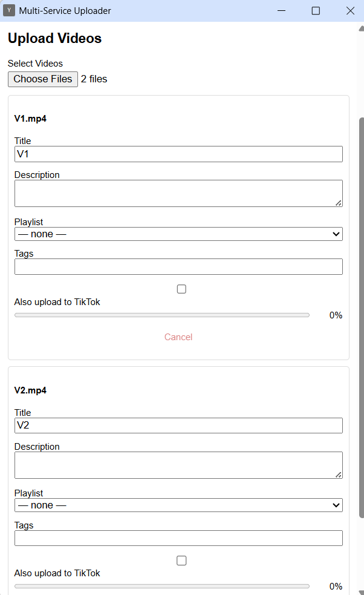Click the Tags field for V2.mp4
Viewport: 364px width, 595px height.
click(178, 538)
